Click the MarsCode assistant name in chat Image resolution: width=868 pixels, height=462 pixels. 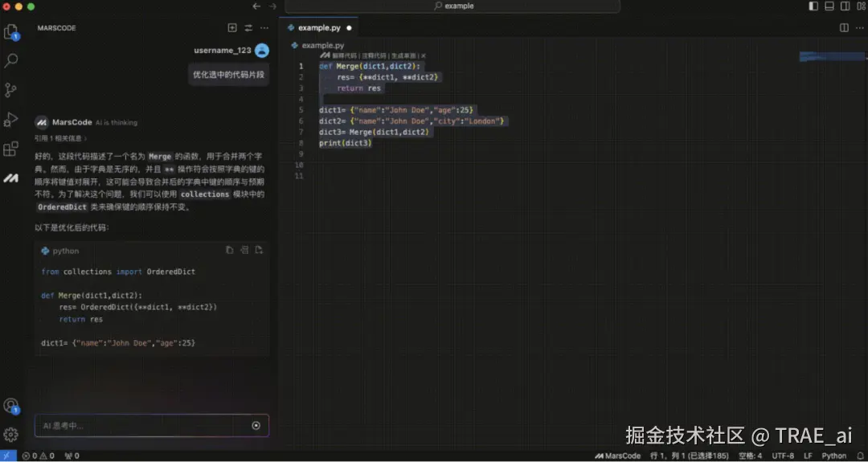(72, 122)
